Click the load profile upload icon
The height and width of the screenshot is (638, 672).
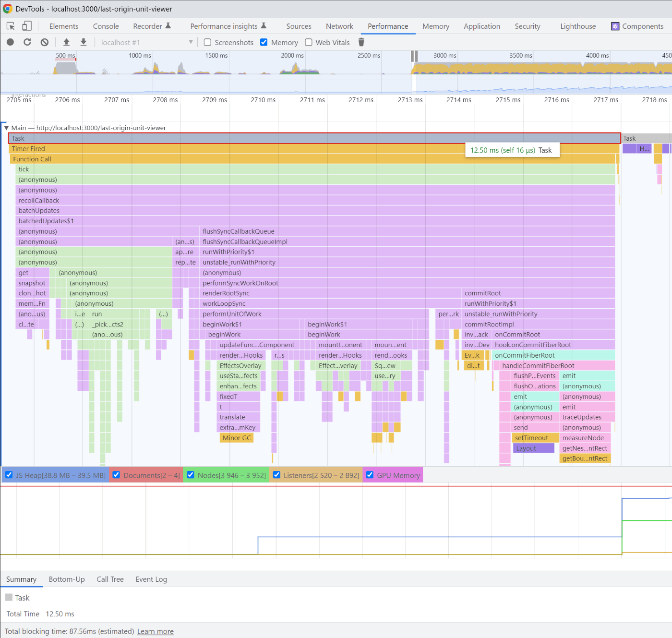(x=67, y=42)
